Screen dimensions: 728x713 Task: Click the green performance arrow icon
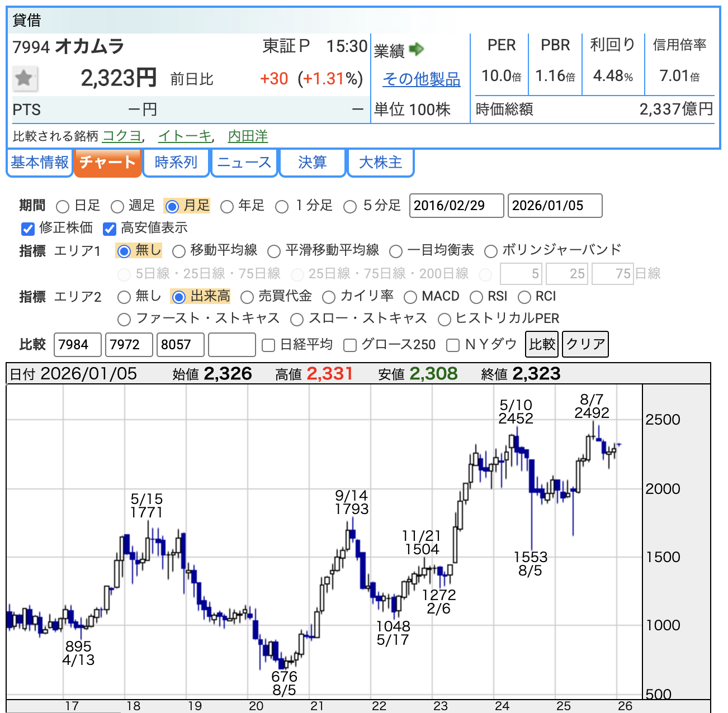(417, 50)
